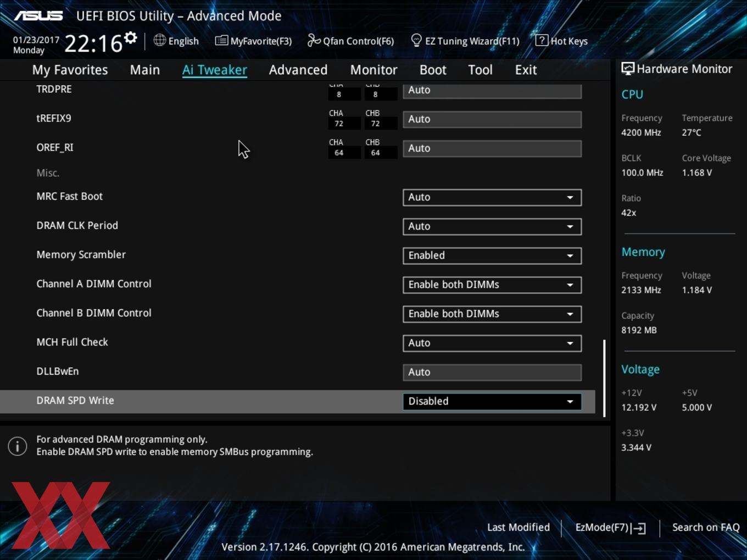
Task: Expand the Channel B DIMM Control dropdown
Action: click(x=492, y=313)
